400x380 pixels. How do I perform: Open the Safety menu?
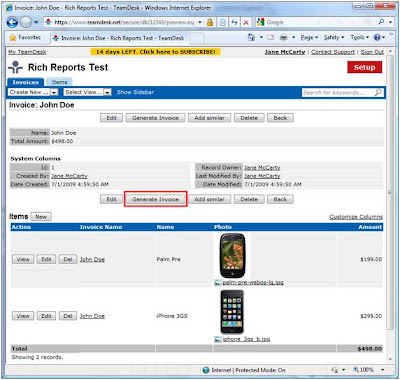point(334,37)
